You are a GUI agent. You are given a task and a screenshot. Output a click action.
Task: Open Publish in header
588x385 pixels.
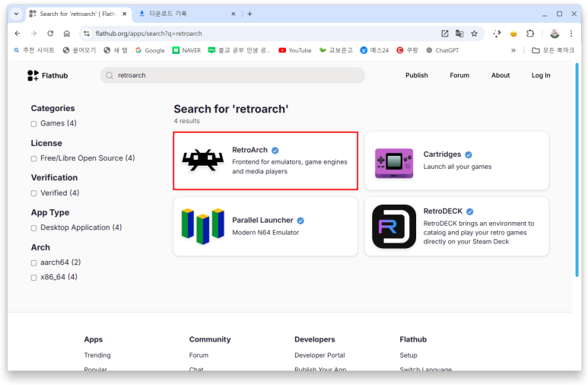pyautogui.click(x=416, y=75)
